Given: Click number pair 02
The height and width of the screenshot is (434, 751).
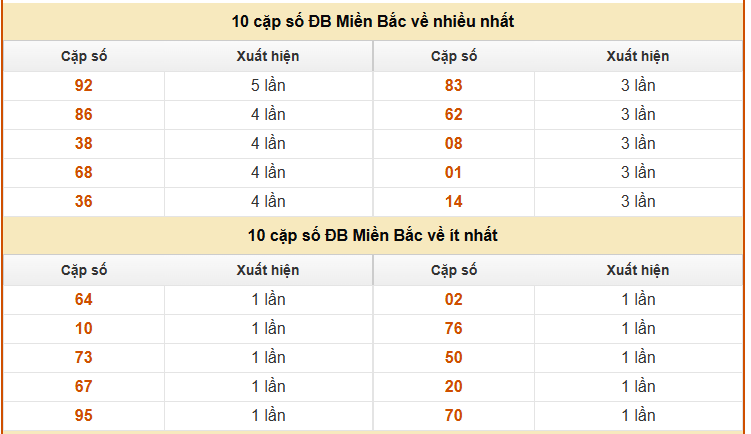Looking at the screenshot, I should (454, 300).
